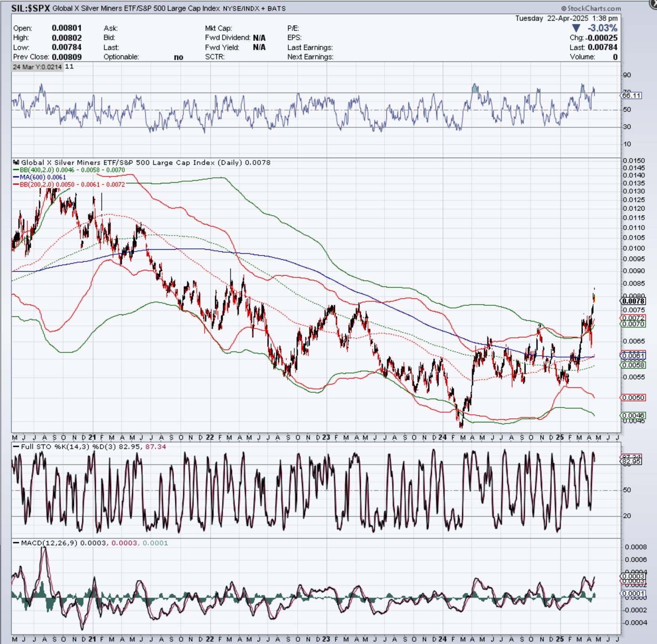Click the Full STO indicator label
Screen dimensions: 657x644
click(x=33, y=447)
